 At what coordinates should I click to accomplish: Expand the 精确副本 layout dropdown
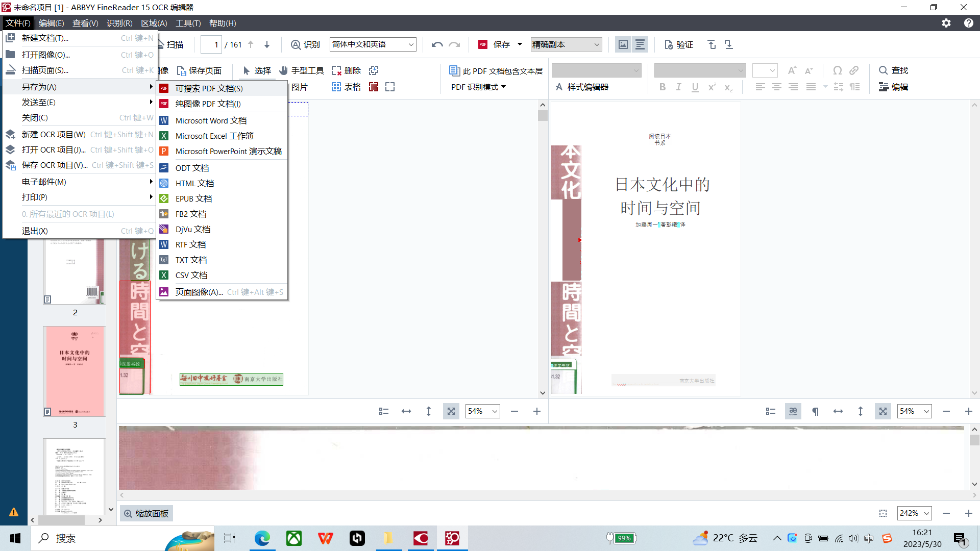coord(597,45)
